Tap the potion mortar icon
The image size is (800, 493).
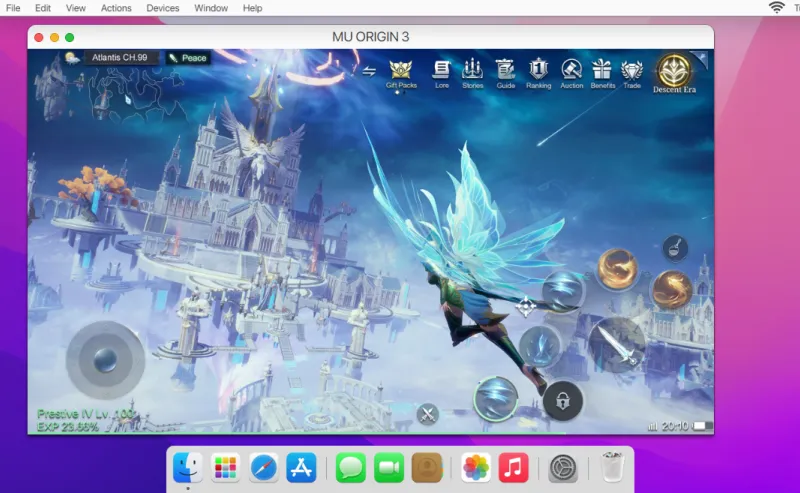tap(675, 248)
